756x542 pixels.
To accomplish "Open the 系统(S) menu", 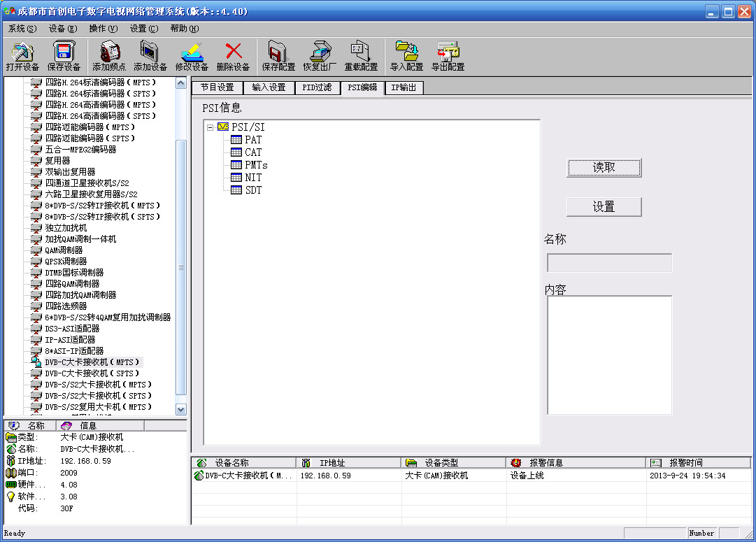I will [22, 29].
